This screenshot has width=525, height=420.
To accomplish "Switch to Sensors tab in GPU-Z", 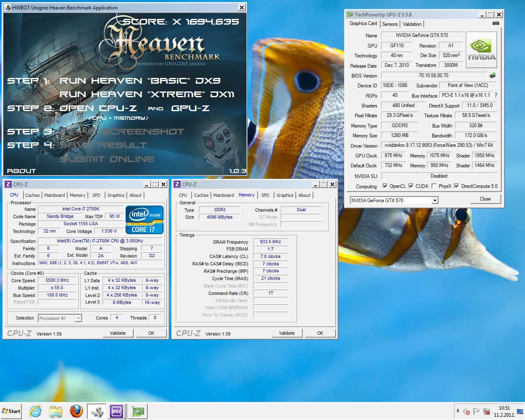I will [x=390, y=24].
